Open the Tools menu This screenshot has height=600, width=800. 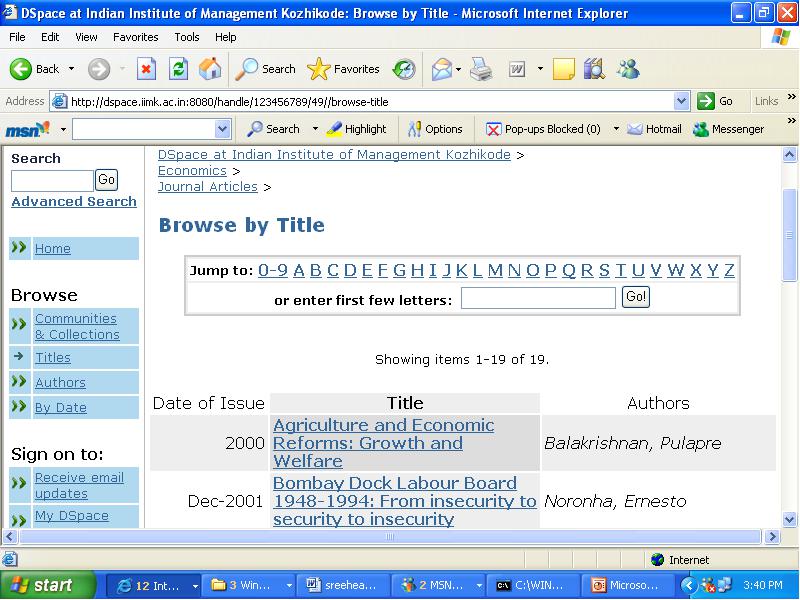coord(187,37)
